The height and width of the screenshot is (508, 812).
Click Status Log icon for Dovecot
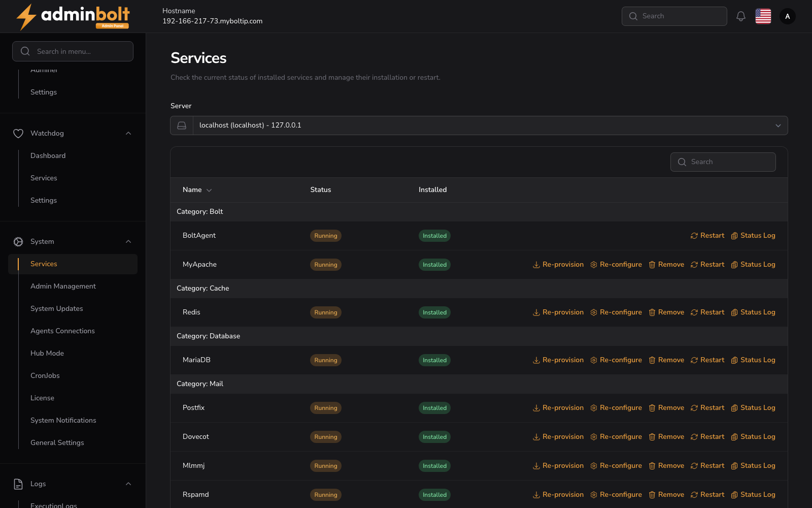[734, 437]
